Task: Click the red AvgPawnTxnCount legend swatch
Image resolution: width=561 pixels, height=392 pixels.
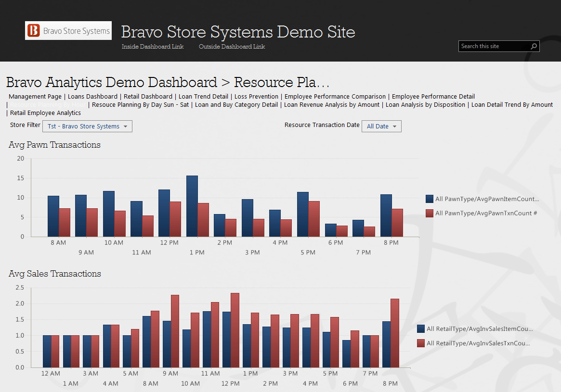Action: point(430,214)
